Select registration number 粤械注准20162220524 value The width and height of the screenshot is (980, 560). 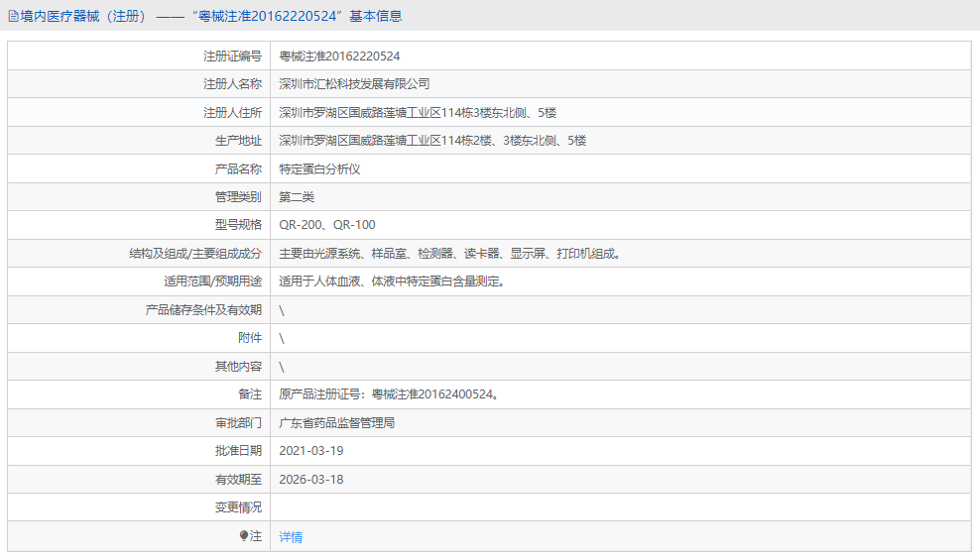pyautogui.click(x=339, y=56)
